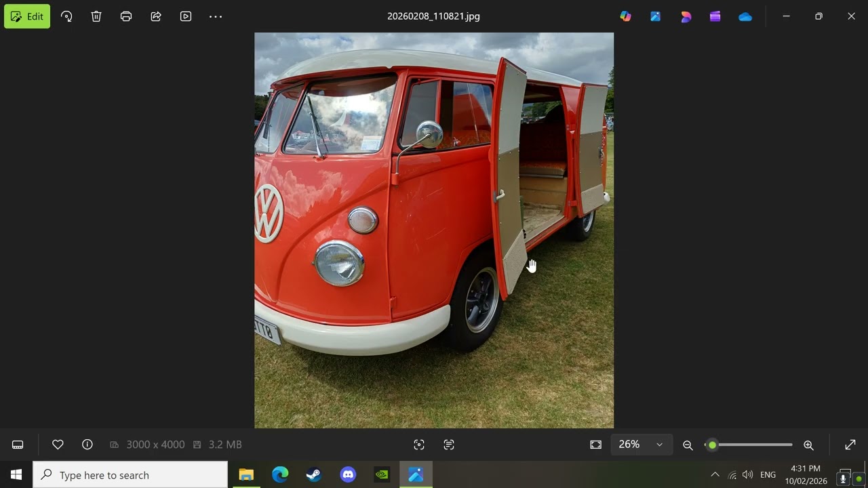868x488 pixels.
Task: Add photo to favorites with heart icon
Action: 58,445
